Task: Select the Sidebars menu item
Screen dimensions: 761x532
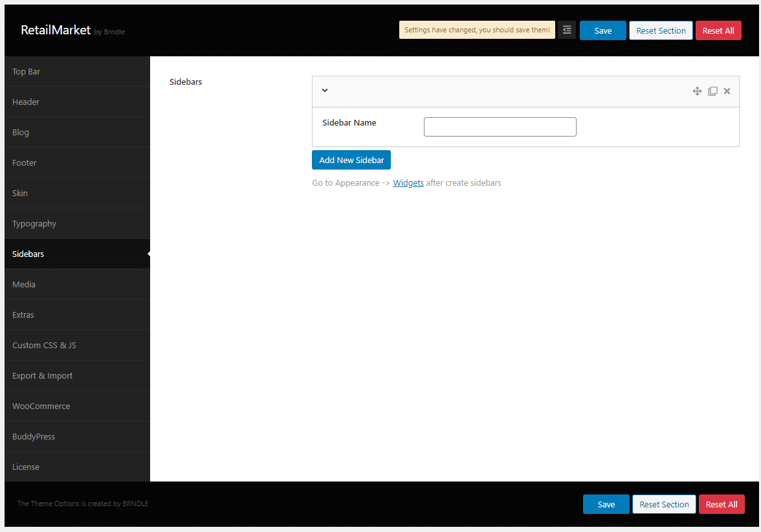Action: click(77, 254)
